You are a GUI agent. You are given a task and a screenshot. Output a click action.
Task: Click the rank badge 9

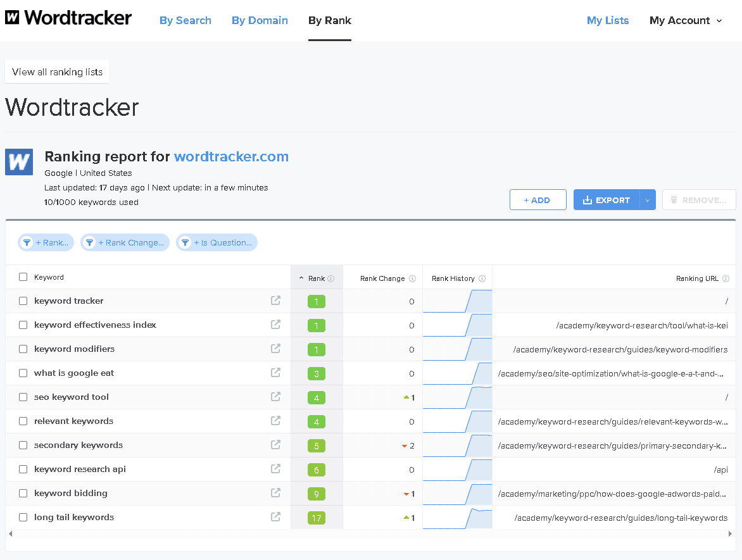pos(317,494)
